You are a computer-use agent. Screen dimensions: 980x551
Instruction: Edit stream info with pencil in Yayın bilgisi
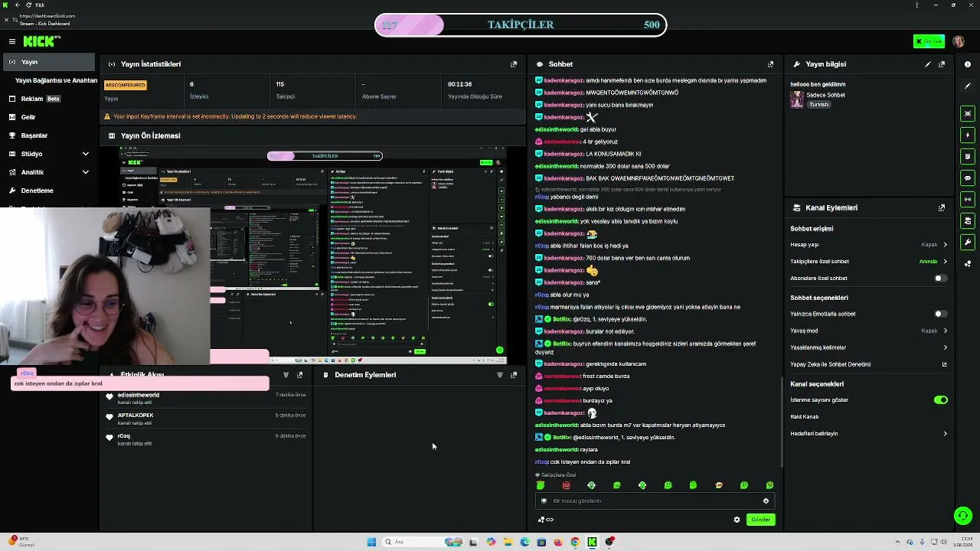click(x=928, y=64)
